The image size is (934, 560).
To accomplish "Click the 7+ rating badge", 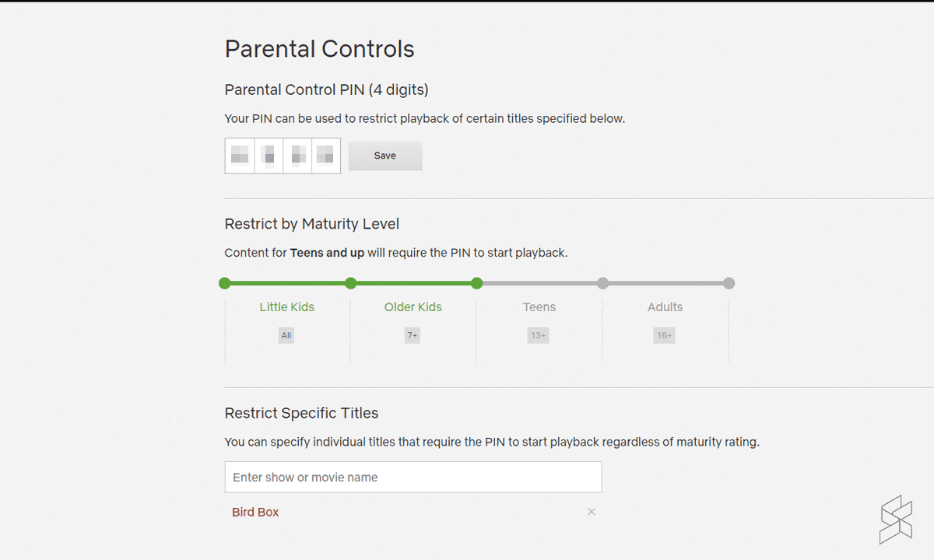I will coord(413,336).
